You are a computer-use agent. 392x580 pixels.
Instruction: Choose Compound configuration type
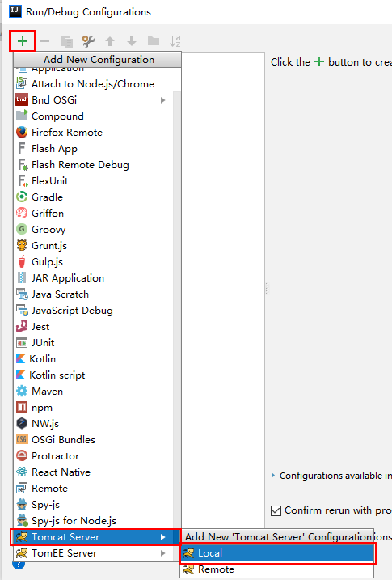click(94, 116)
